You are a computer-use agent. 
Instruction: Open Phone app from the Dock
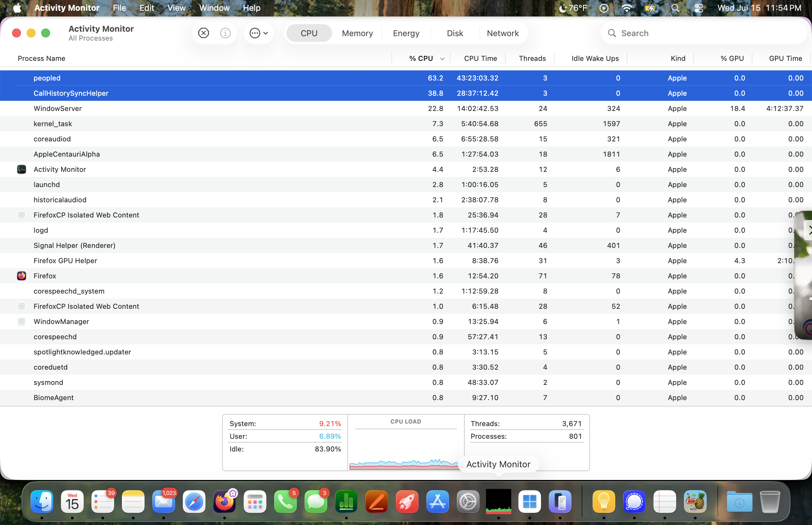click(x=285, y=501)
